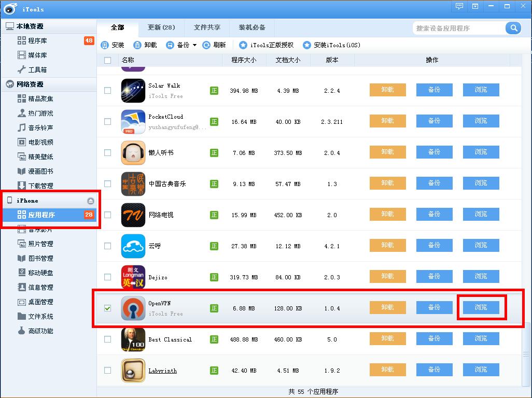Check the 中国古典音乐 row checkbox
This screenshot has width=532, height=398.
pyautogui.click(x=107, y=184)
